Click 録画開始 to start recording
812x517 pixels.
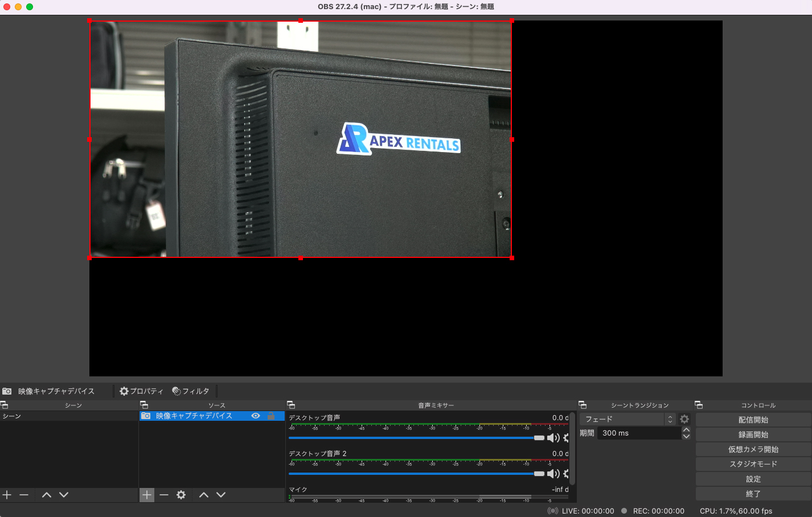pyautogui.click(x=753, y=434)
